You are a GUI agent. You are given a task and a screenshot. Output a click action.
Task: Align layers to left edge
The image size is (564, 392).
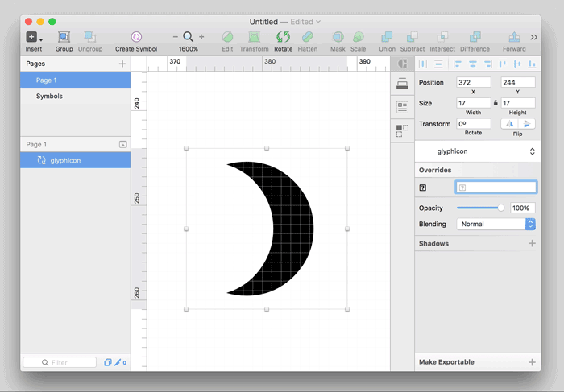point(458,64)
